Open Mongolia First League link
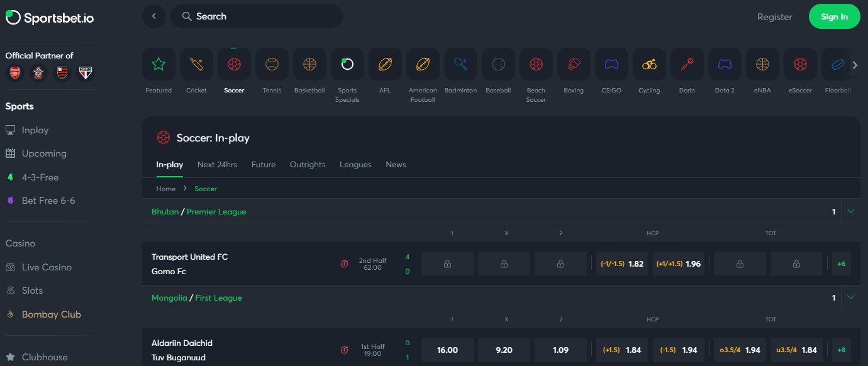Screen dimensions: 868x366 pos(219,298)
